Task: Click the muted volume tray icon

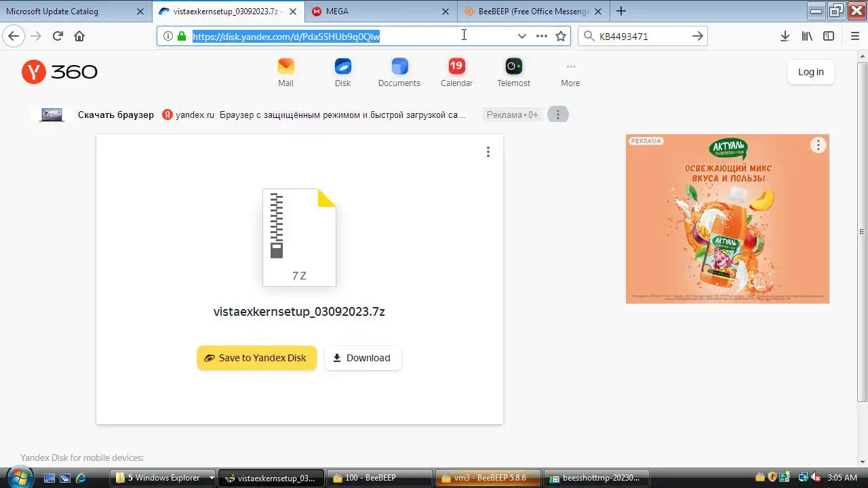Action: point(816,478)
